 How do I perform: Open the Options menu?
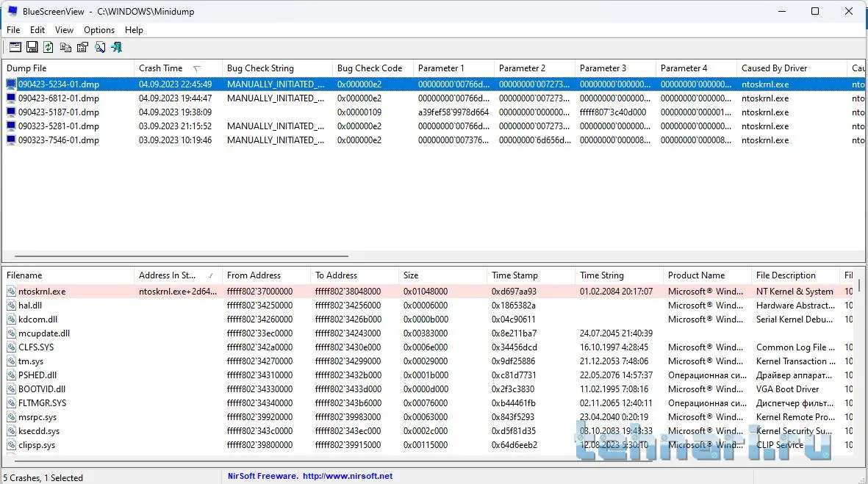[x=98, y=30]
